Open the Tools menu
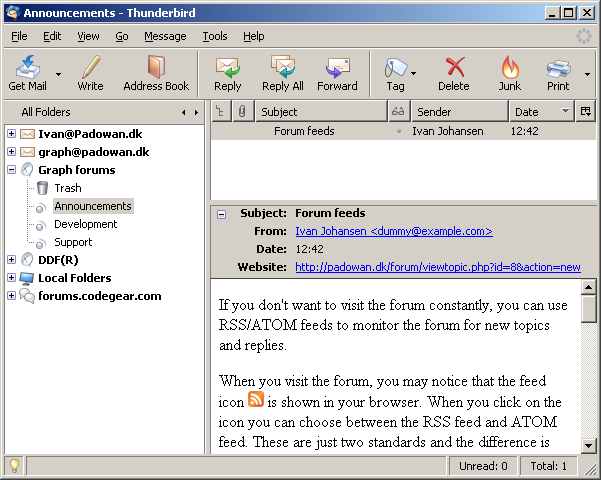Image resolution: width=601 pixels, height=480 pixels. tap(215, 36)
